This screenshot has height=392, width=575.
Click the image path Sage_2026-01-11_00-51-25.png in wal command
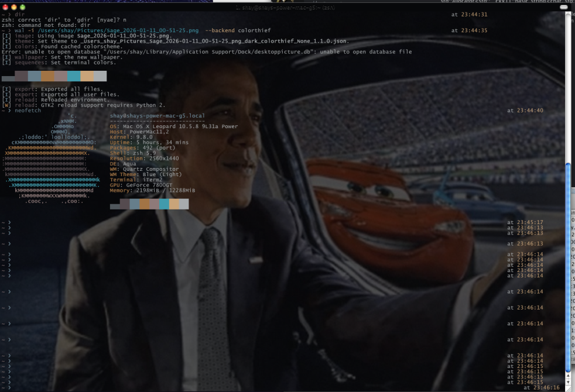118,30
